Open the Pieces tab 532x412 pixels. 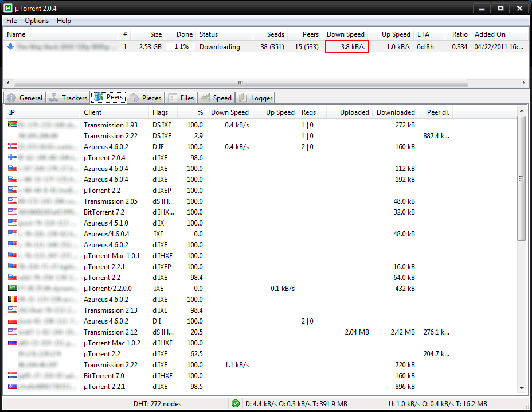146,98
